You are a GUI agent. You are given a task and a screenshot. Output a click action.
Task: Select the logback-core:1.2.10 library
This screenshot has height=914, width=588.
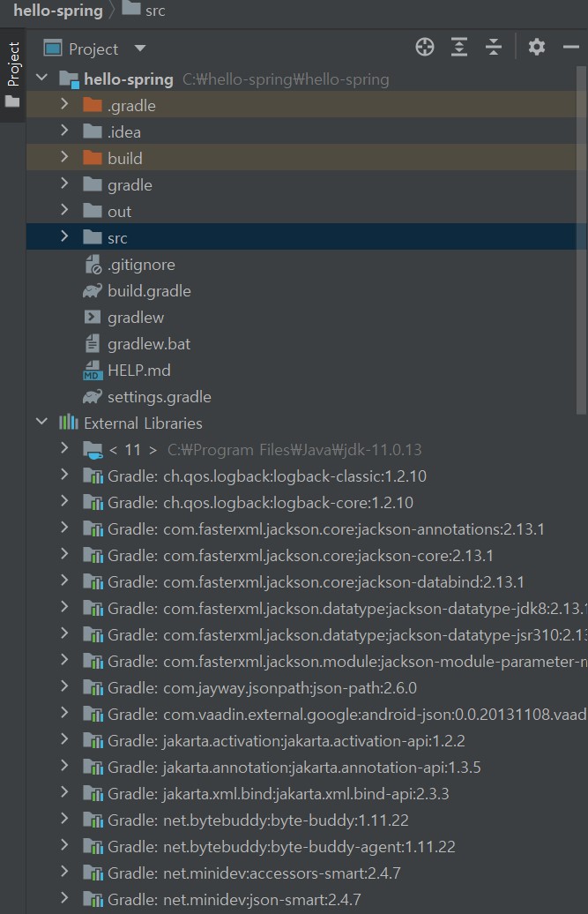pos(260,503)
